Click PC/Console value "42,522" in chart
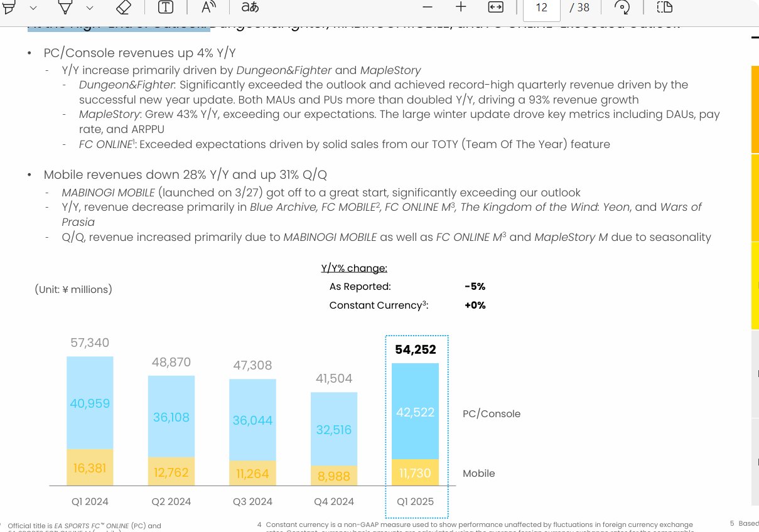The image size is (759, 532). 416,412
